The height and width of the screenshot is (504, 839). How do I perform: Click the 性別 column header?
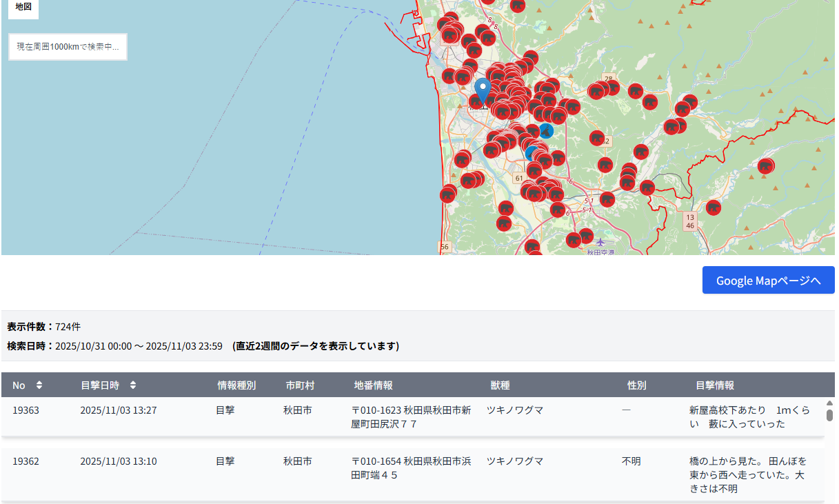tap(636, 385)
